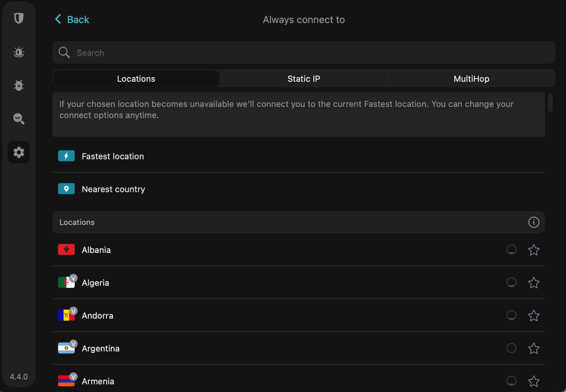Go back using the Back link
The width and height of the screenshot is (566, 392).
click(x=72, y=20)
